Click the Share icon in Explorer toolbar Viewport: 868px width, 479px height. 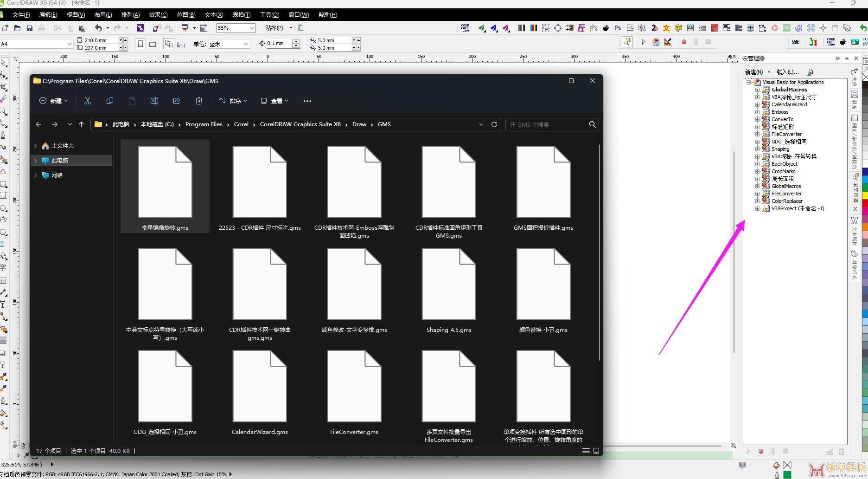point(177,101)
